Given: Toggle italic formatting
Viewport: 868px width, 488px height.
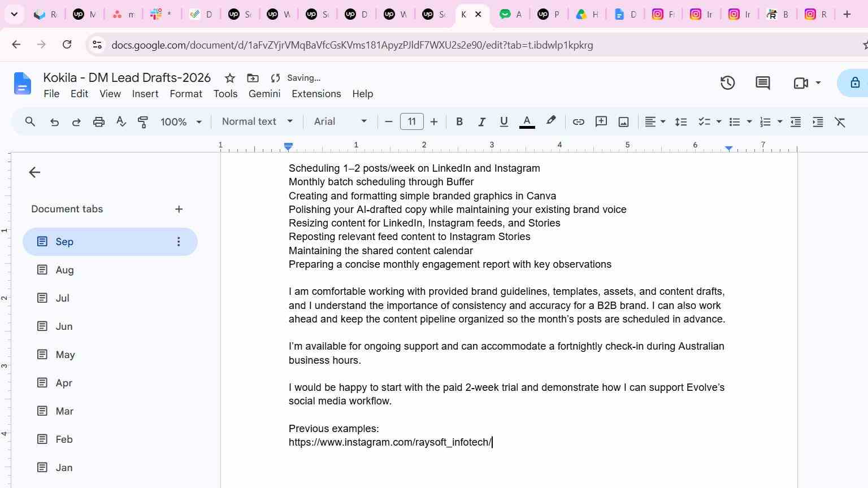Looking at the screenshot, I should pyautogui.click(x=481, y=121).
